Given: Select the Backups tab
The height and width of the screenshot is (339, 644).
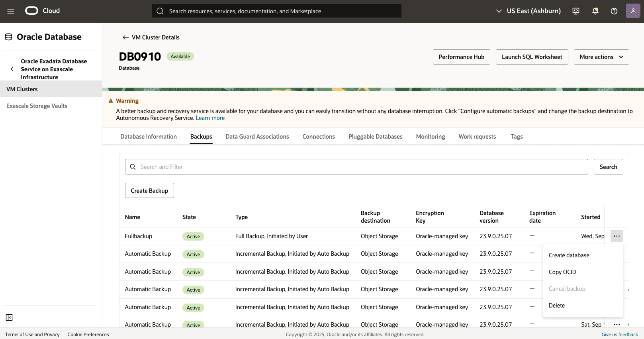Looking at the screenshot, I should [x=201, y=137].
